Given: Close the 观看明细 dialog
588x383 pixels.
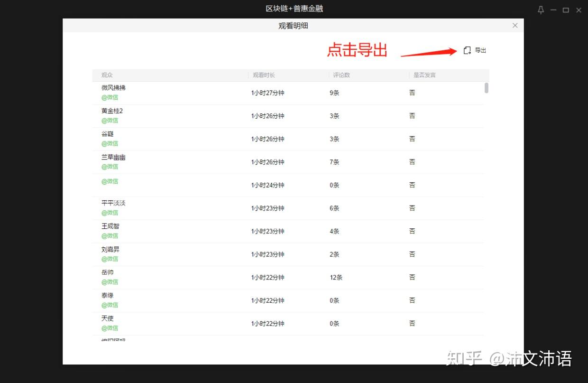Looking at the screenshot, I should click(515, 26).
